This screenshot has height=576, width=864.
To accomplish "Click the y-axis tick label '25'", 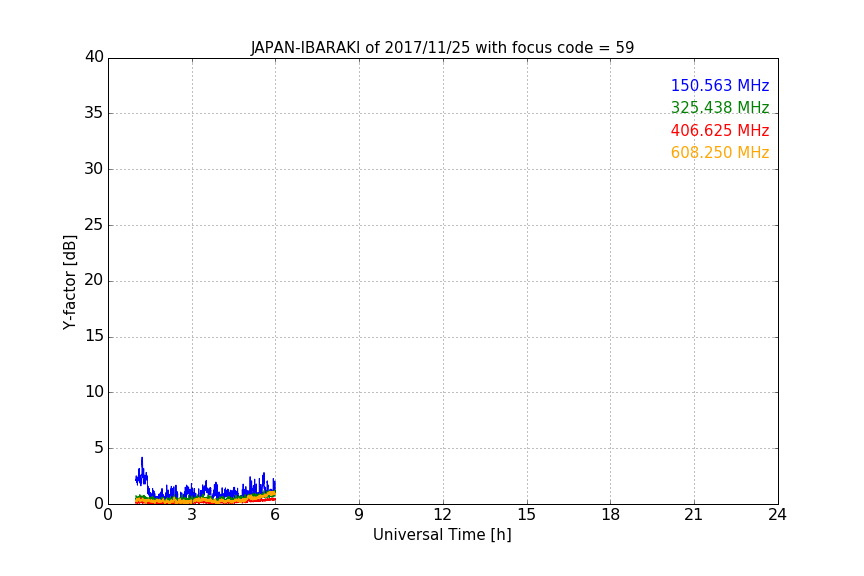I will pos(94,224).
